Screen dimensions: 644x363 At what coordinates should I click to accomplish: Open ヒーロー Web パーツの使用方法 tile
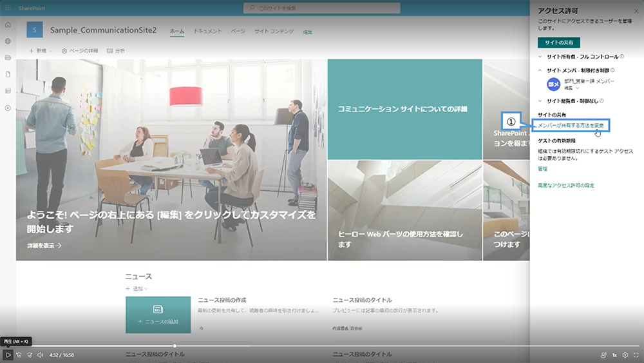[404, 210]
